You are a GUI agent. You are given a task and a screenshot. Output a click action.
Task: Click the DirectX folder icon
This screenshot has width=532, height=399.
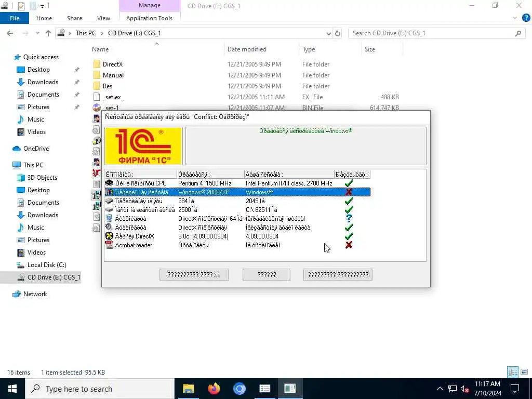point(97,64)
